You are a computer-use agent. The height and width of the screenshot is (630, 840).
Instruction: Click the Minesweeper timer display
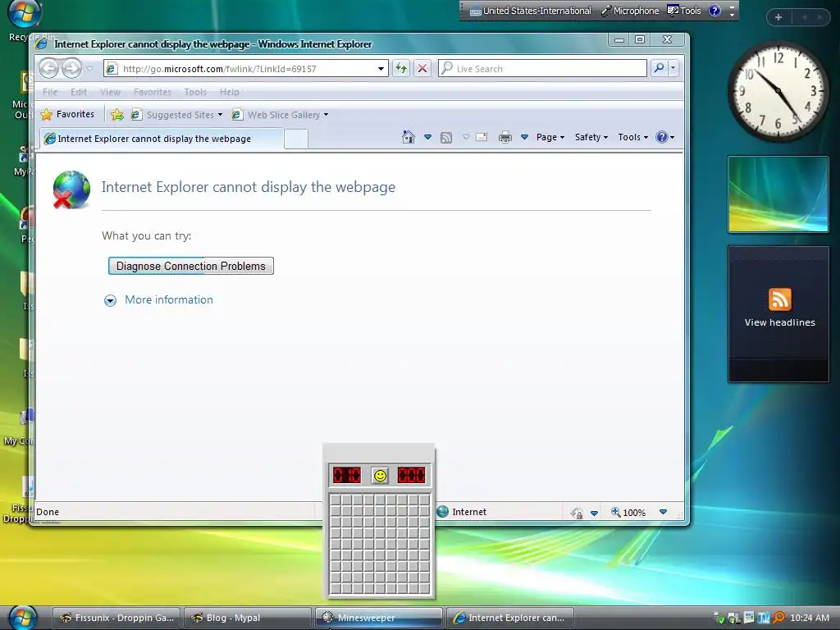(412, 475)
